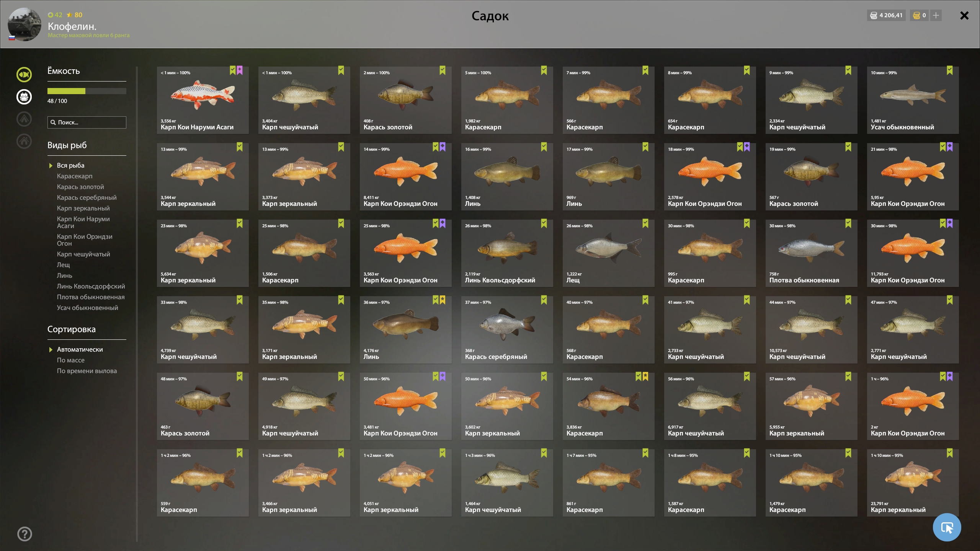The height and width of the screenshot is (551, 980).
Task: Toggle green bookmark on Лещ card
Action: coord(645,223)
